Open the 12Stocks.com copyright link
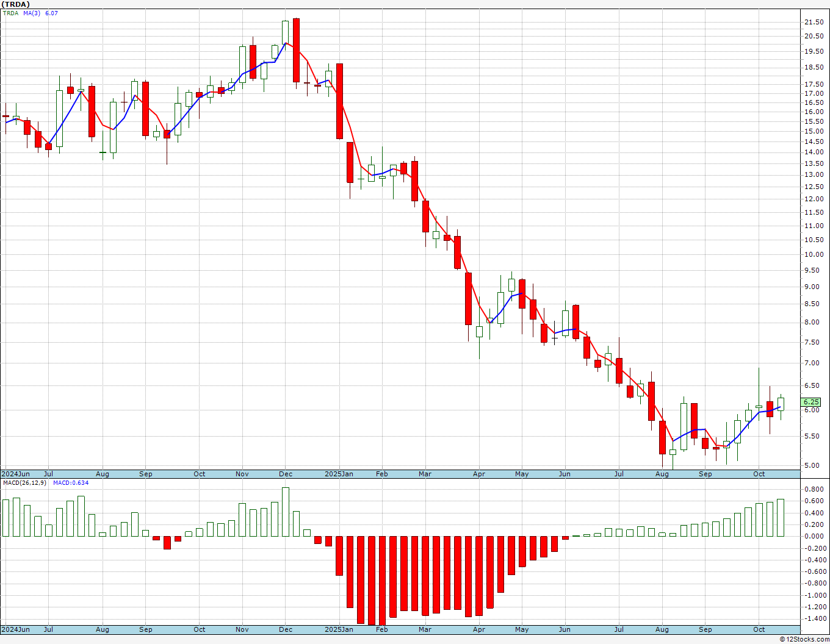The width and height of the screenshot is (830, 644). (806, 639)
